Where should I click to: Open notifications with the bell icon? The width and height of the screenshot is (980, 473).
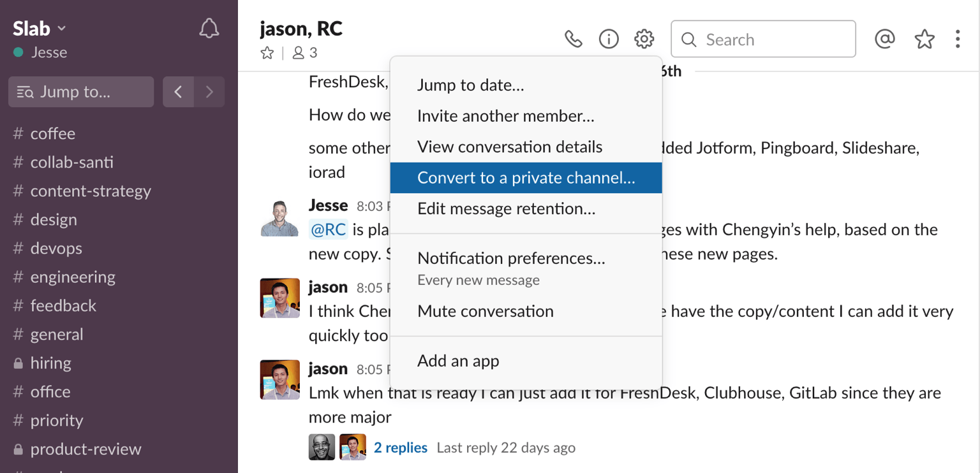[209, 28]
